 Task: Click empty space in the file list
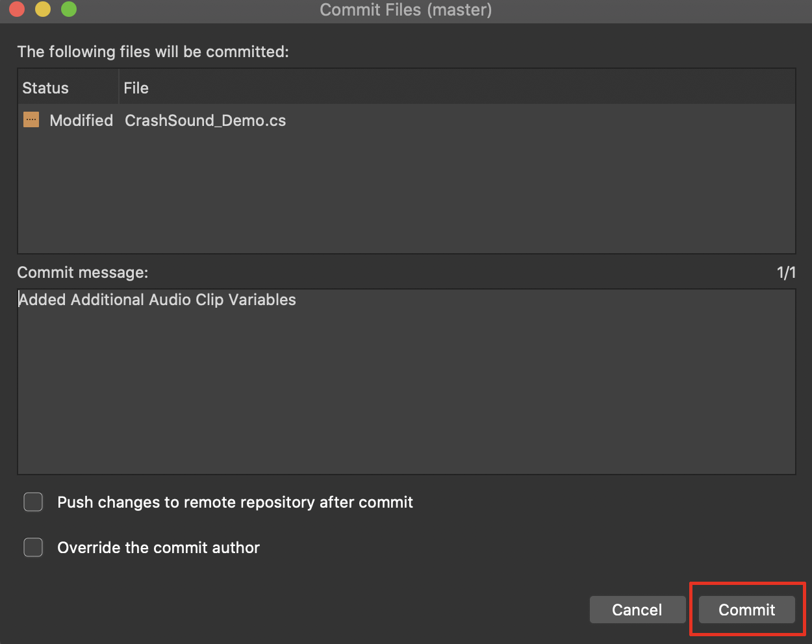click(x=406, y=195)
